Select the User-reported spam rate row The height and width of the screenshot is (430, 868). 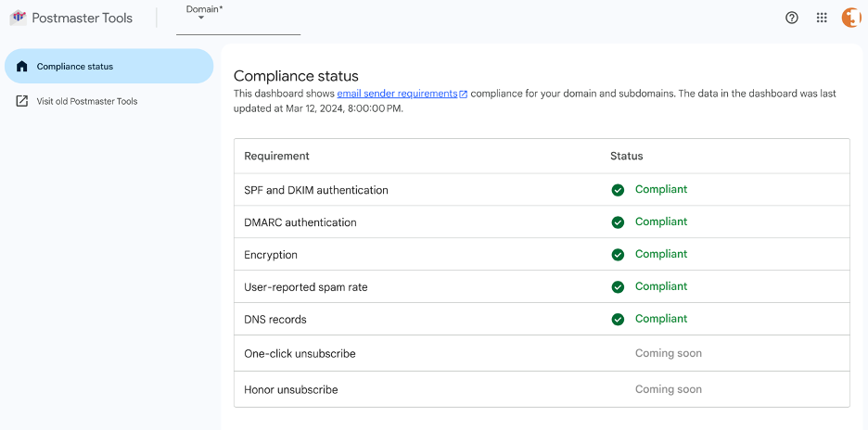[x=542, y=287]
